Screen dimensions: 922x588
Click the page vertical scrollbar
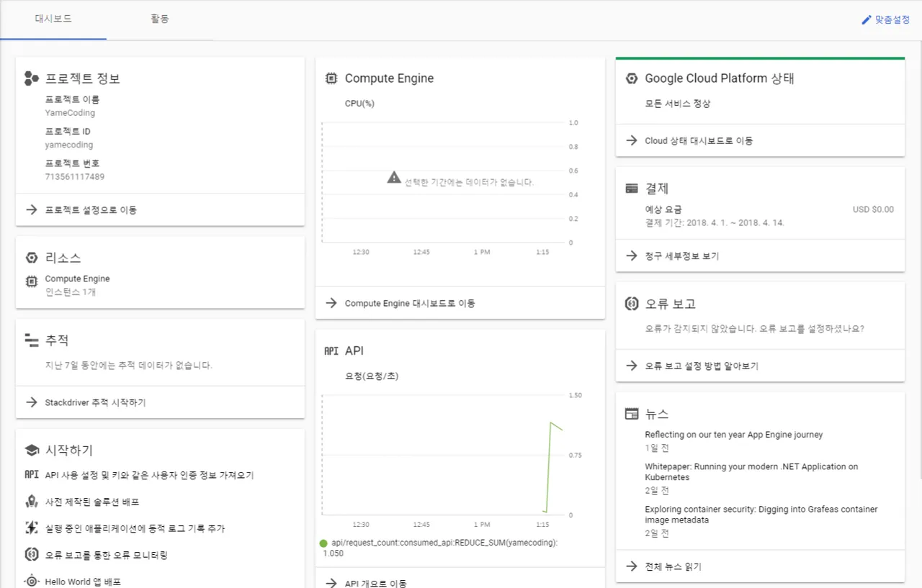(919, 259)
